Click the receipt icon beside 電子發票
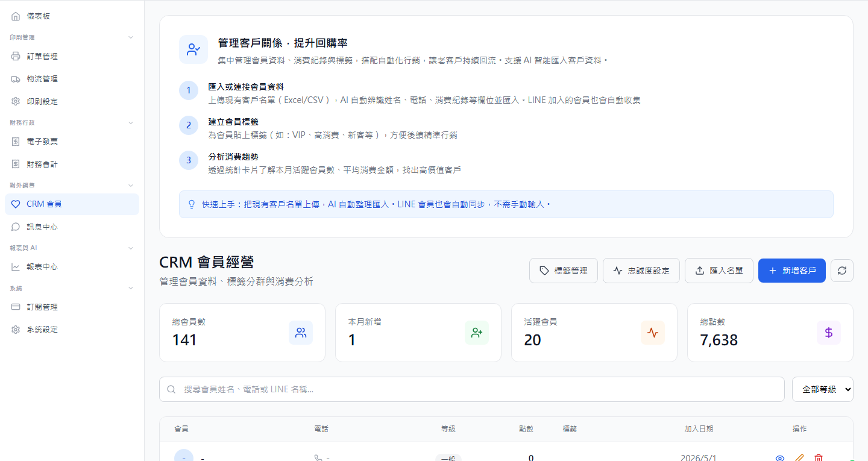Image resolution: width=868 pixels, height=461 pixels. click(x=16, y=142)
